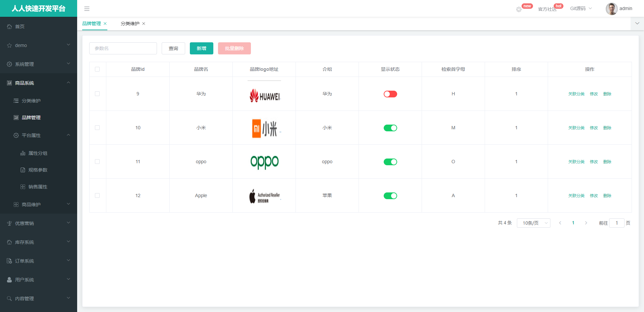Open 销售属性 in sidebar

[x=39, y=187]
